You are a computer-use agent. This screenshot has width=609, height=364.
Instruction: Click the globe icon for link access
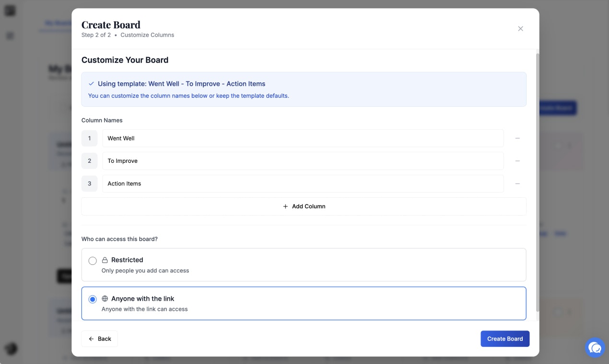tap(105, 298)
